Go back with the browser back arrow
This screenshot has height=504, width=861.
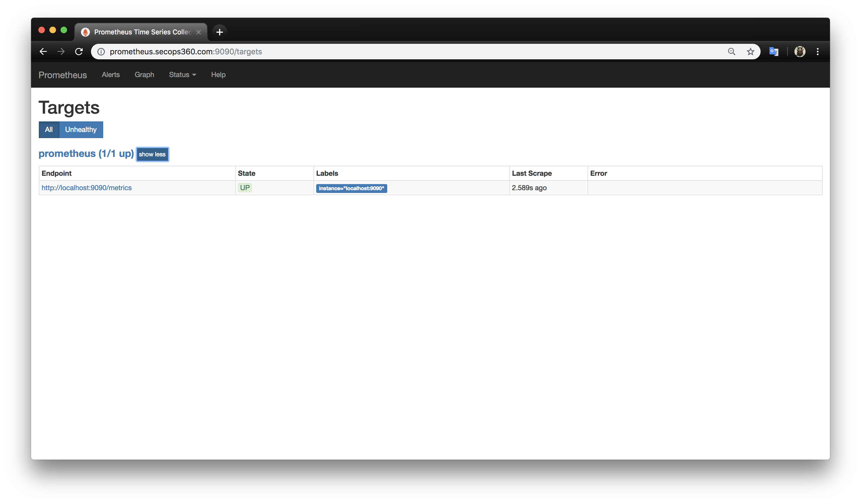[43, 52]
